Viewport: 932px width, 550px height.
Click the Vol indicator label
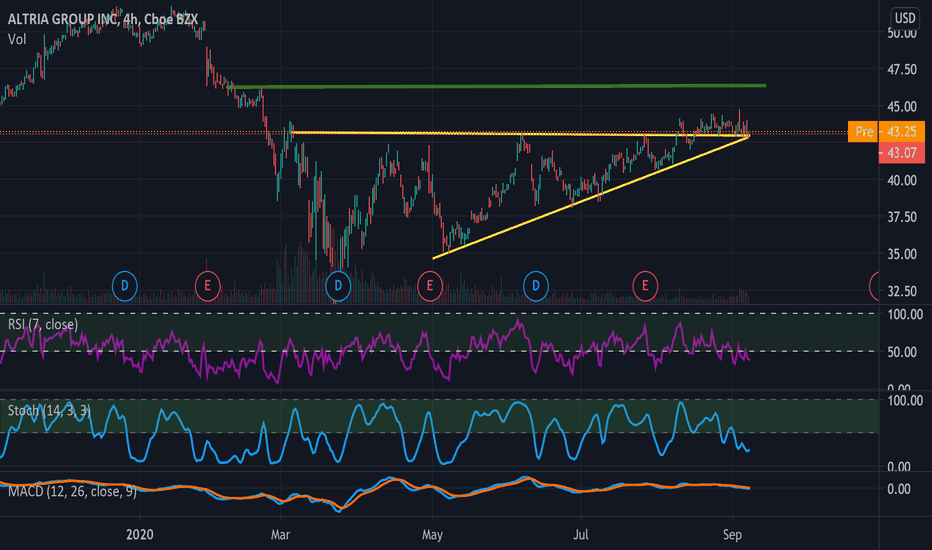coord(17,40)
